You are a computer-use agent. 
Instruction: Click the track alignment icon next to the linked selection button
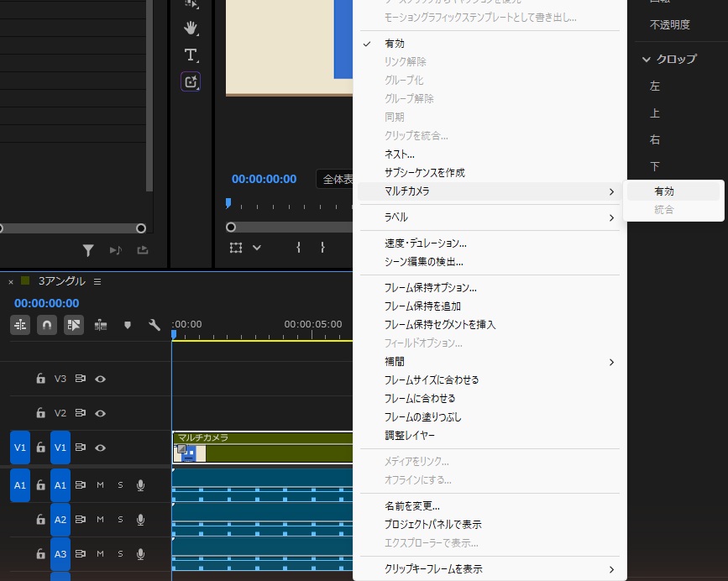[101, 325]
